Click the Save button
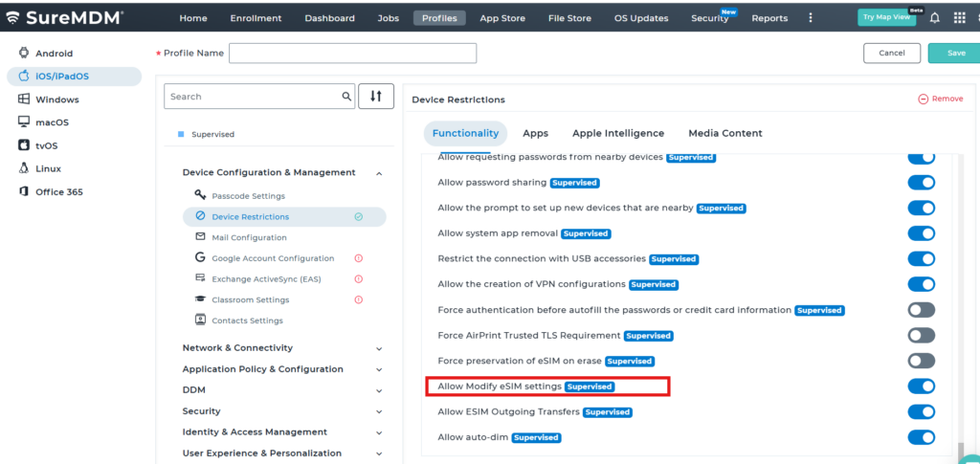 [x=954, y=53]
